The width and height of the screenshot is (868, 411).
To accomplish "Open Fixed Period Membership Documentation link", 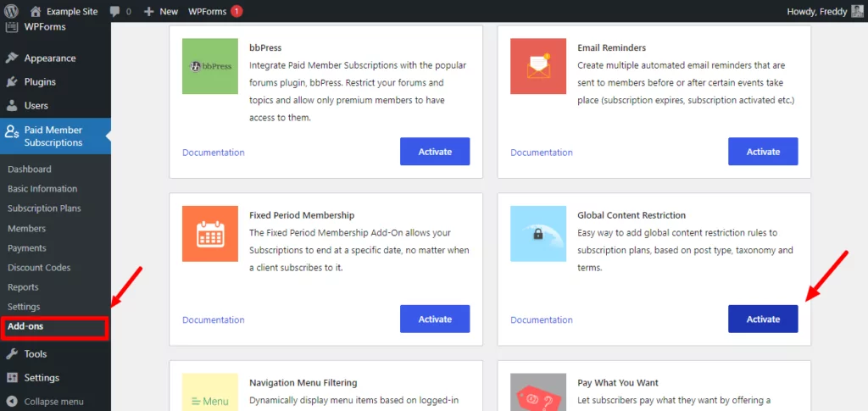I will click(x=213, y=319).
